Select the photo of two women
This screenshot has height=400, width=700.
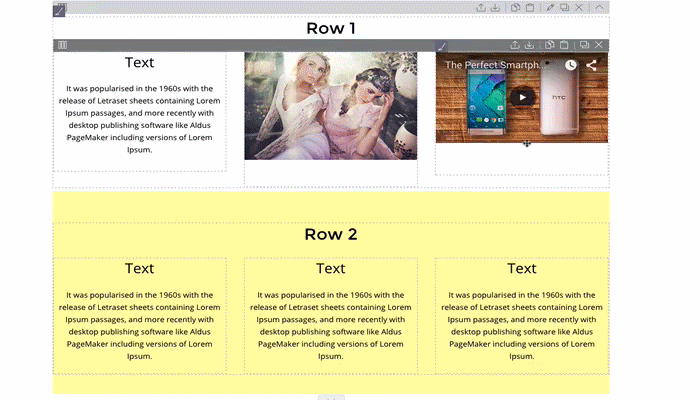331,106
